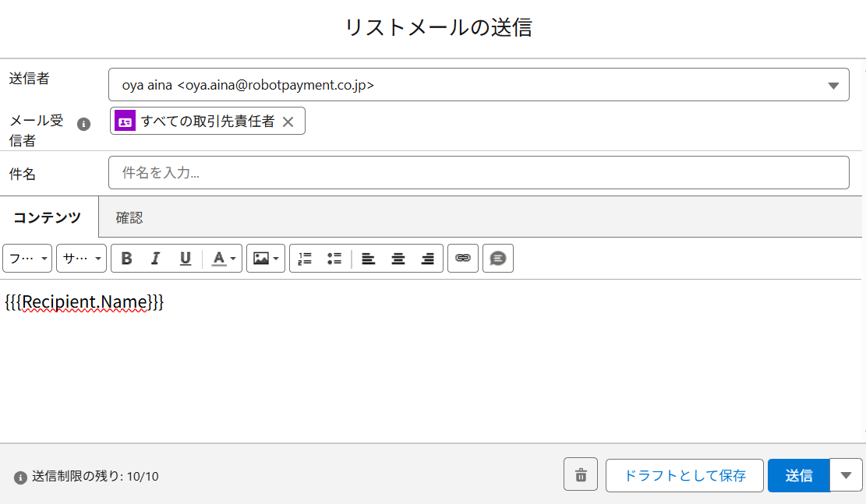Click the 件名 subject input field
Viewport: 866px width, 504px height.
coord(479,173)
